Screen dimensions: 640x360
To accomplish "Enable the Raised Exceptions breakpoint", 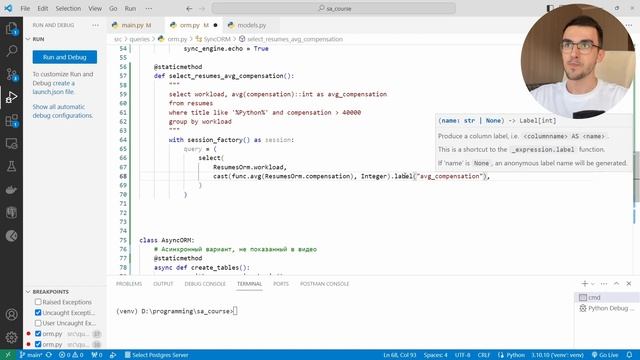I will click(x=38, y=302).
